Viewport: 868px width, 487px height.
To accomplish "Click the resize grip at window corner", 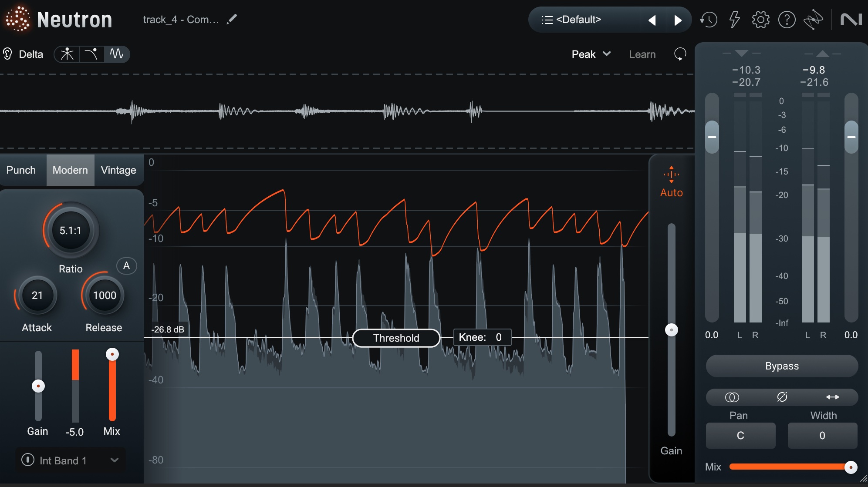I will tap(863, 478).
